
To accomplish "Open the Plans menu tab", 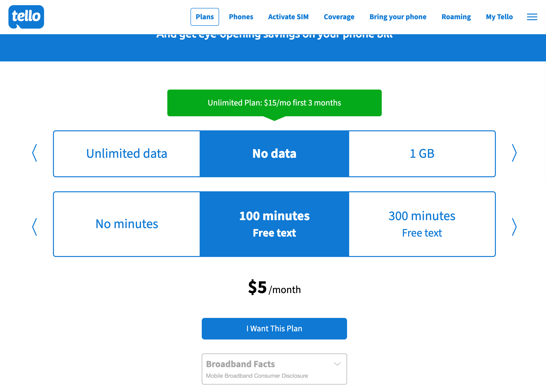I will pos(205,17).
